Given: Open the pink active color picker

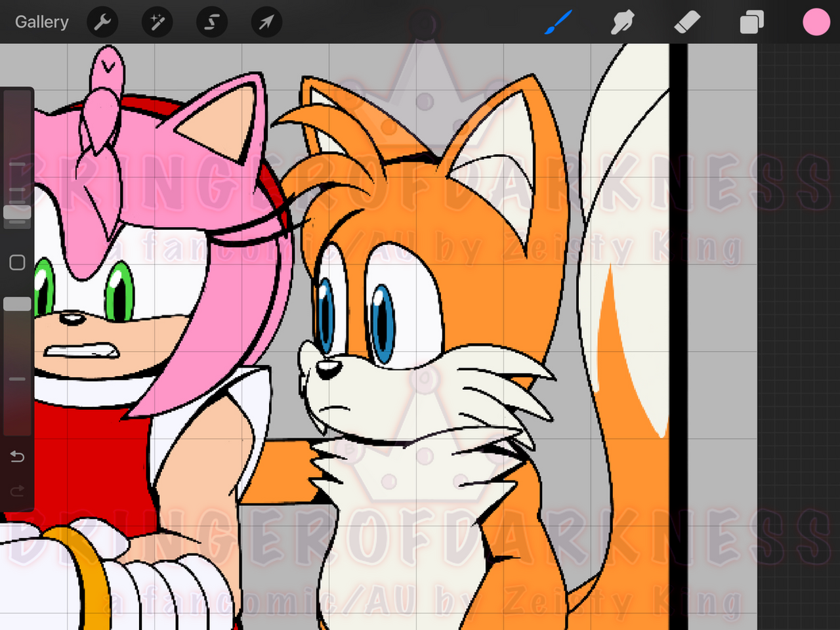Looking at the screenshot, I should point(816,22).
